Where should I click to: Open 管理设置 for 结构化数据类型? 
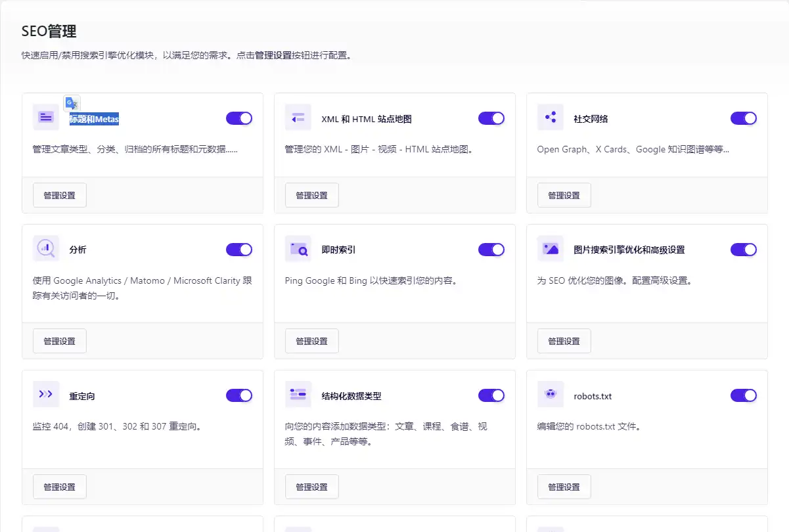click(311, 486)
